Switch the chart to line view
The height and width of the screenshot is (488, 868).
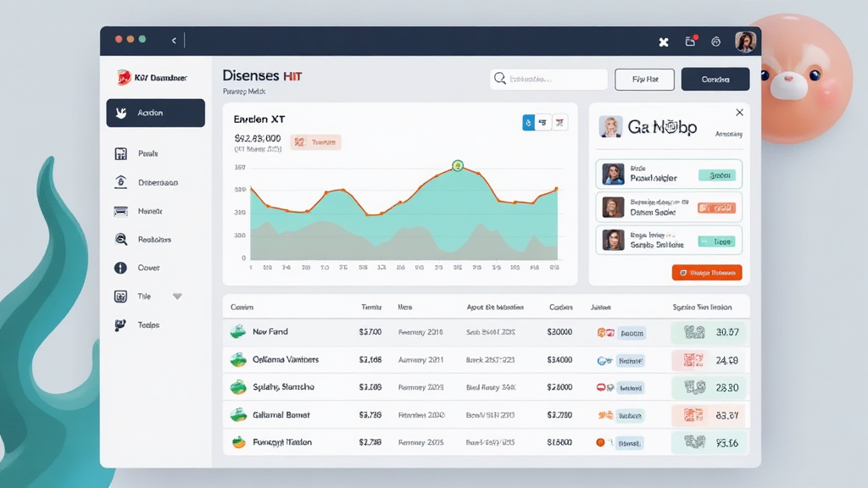[x=543, y=122]
